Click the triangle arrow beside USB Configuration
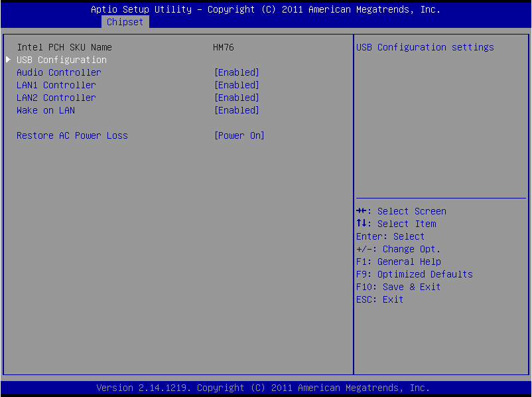Screen dimensions: 532x397 click(9, 60)
